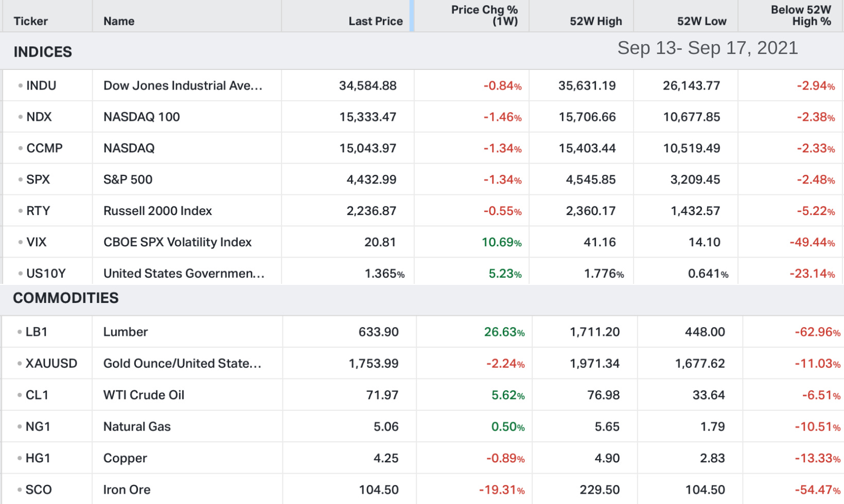Select the -54.47% below-high value
Image resolution: width=844 pixels, height=504 pixels.
pos(818,490)
